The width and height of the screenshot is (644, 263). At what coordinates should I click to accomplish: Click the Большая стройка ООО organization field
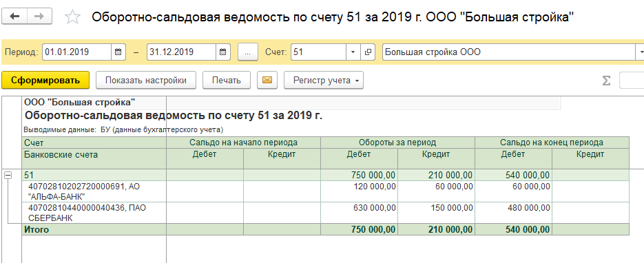pos(509,52)
